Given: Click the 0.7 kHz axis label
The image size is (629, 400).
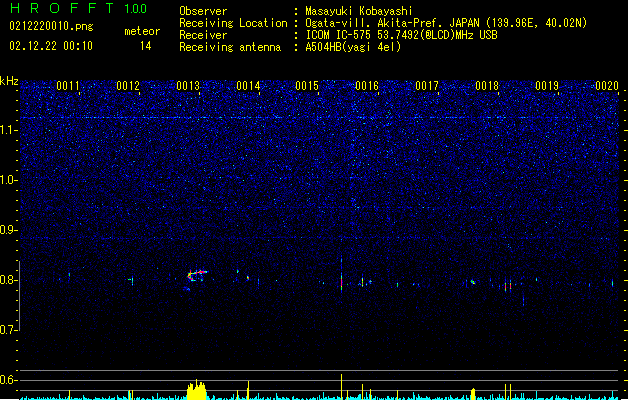Looking at the screenshot, I should (9, 330).
